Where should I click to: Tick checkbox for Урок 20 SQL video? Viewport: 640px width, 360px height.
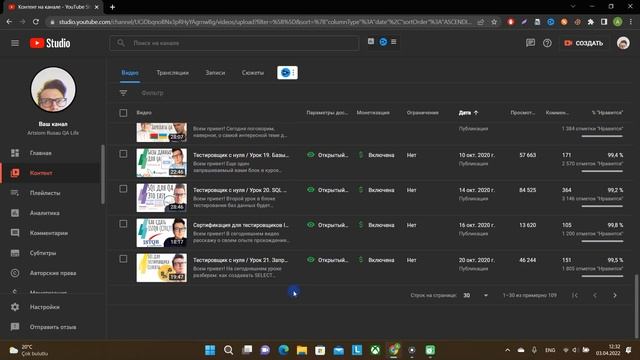pos(123,189)
